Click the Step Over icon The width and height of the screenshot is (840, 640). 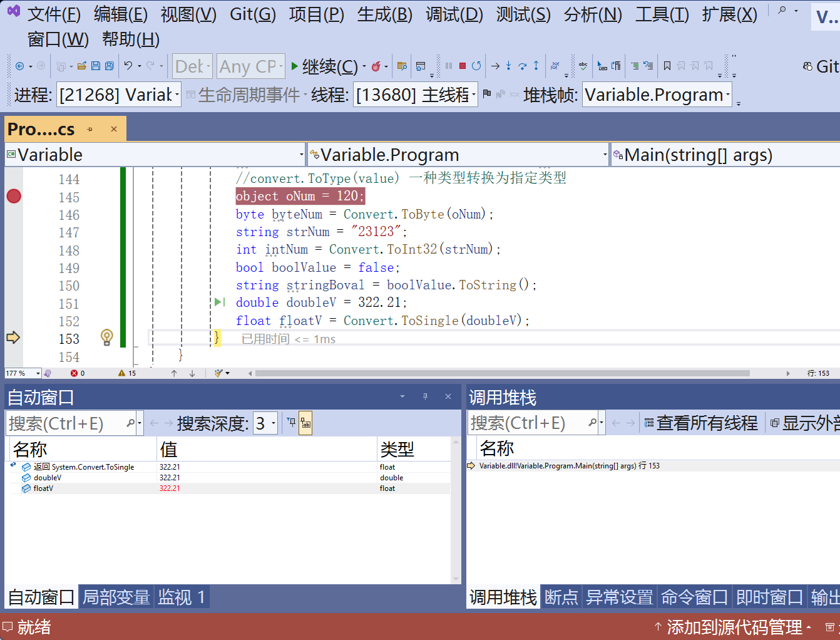[x=523, y=65]
